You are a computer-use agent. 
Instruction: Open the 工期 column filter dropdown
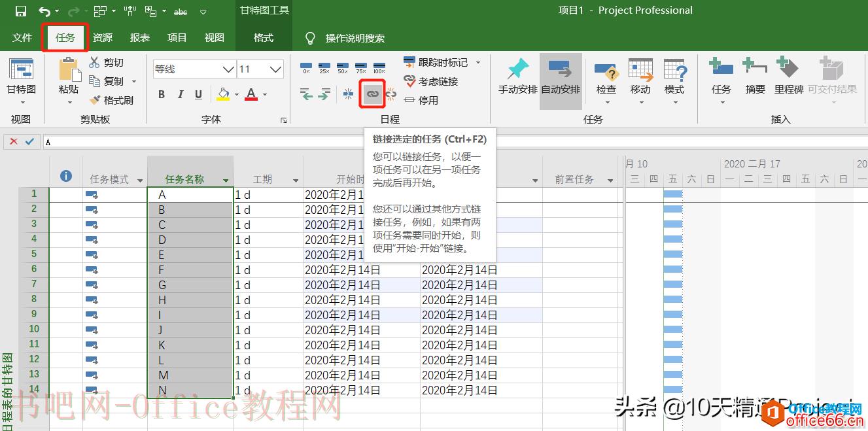296,180
